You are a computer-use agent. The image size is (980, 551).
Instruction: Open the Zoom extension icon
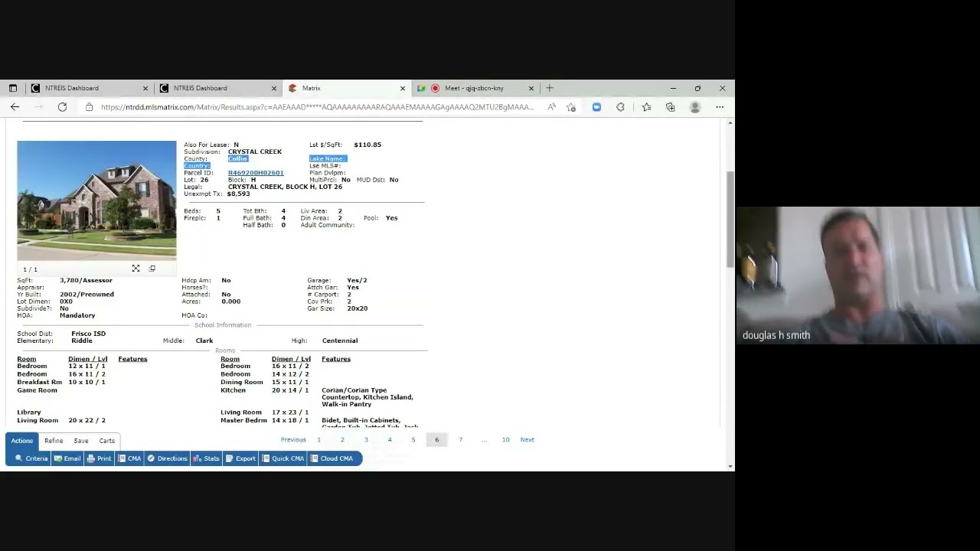(596, 107)
